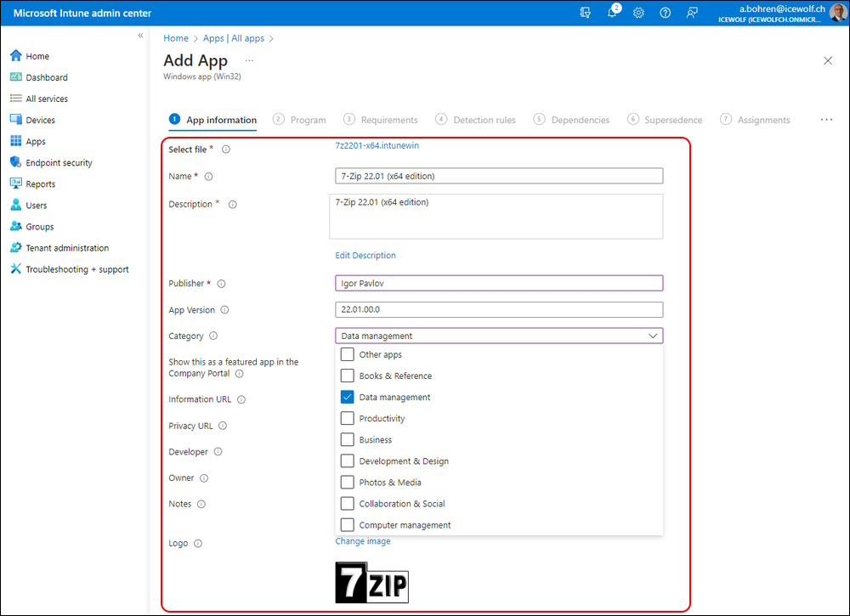
Task: Check the Books & Reference category
Action: tap(348, 376)
